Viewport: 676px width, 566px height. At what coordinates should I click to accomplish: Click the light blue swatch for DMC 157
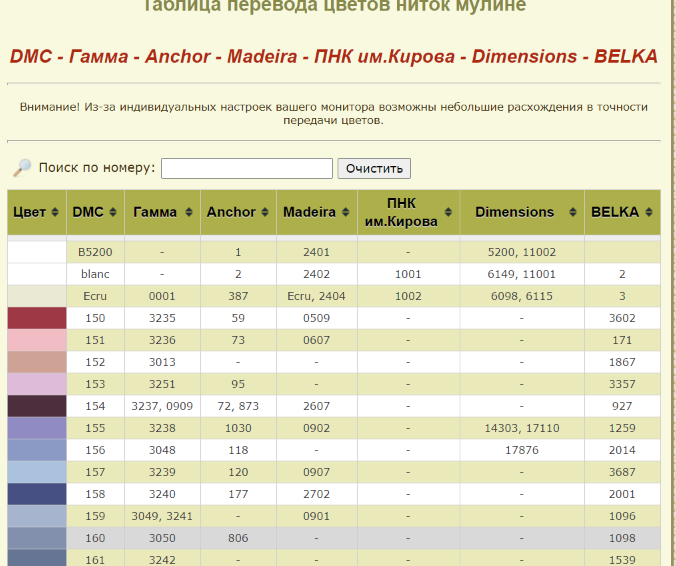coord(37,472)
